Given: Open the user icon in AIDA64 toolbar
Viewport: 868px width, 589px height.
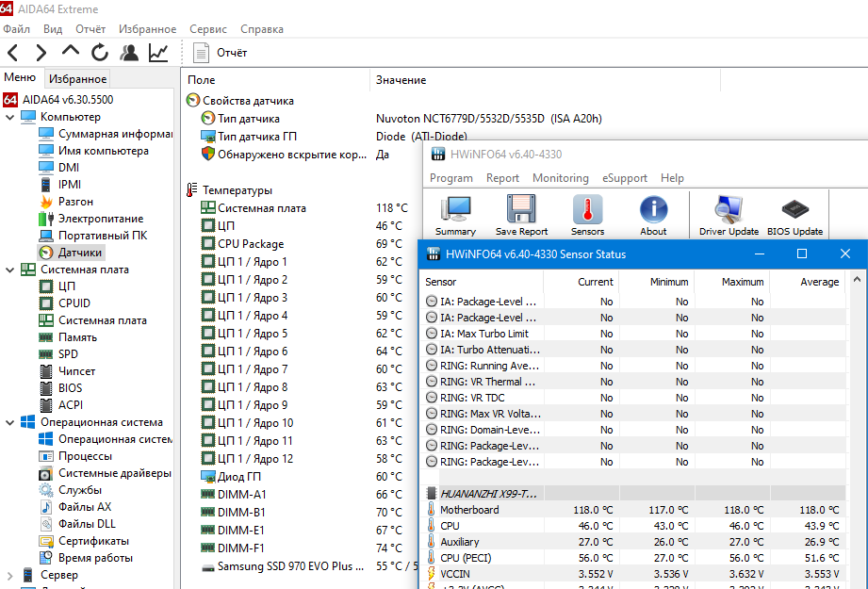Looking at the screenshot, I should tap(129, 53).
